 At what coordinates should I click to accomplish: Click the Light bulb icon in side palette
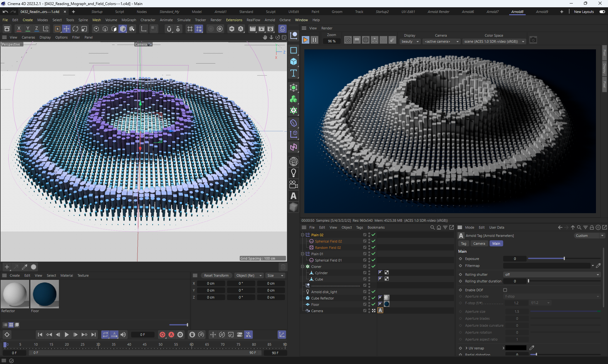point(294,173)
